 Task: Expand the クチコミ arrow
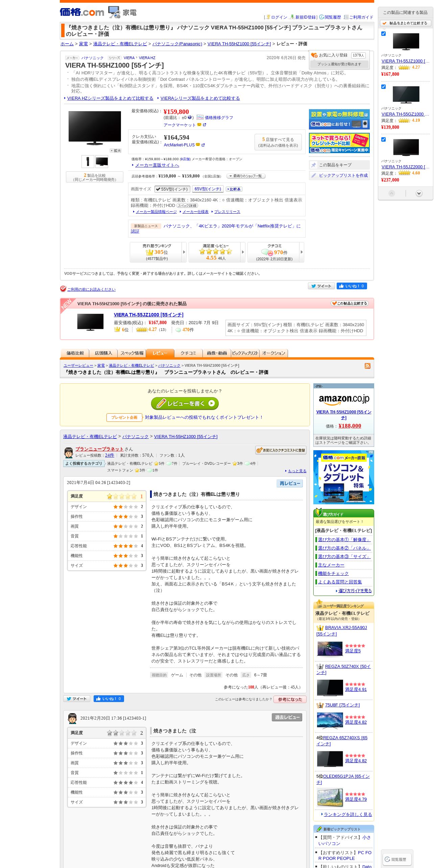coord(302,252)
